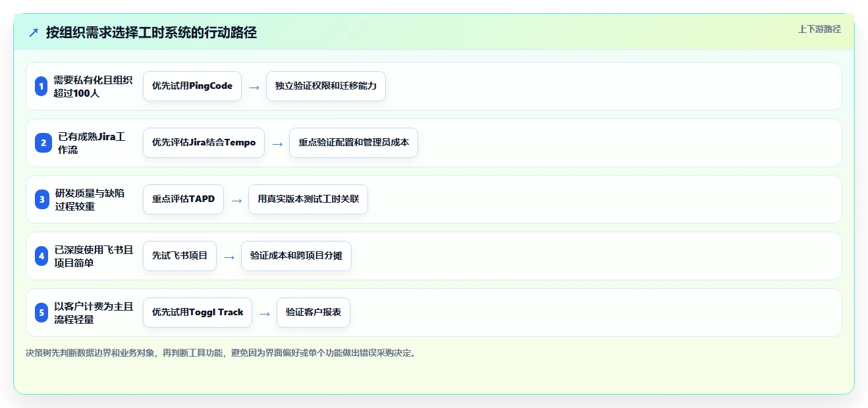This screenshot has height=408, width=868.
Task: Click the 重点评估TAPD box
Action: pyautogui.click(x=183, y=199)
